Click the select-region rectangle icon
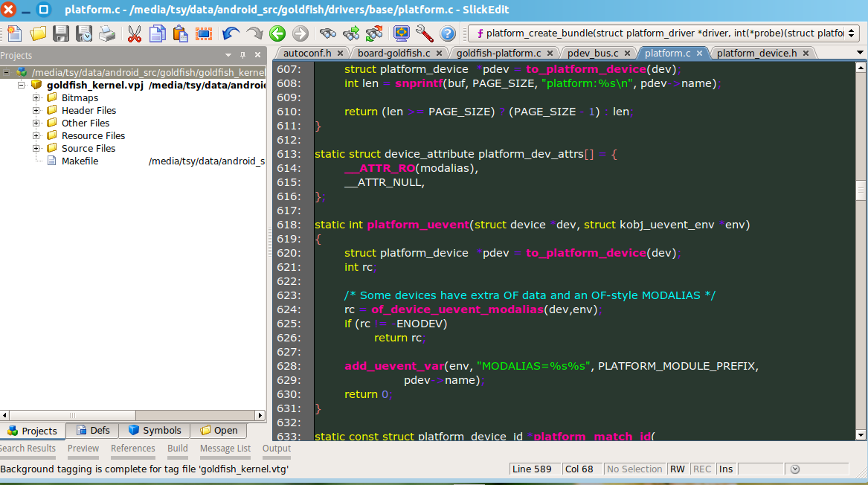 [x=204, y=33]
